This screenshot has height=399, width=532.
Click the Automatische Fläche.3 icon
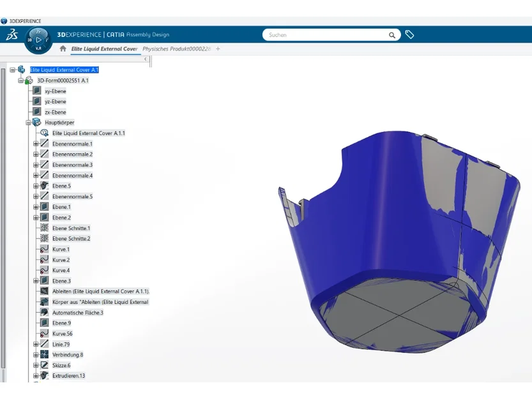coord(45,312)
